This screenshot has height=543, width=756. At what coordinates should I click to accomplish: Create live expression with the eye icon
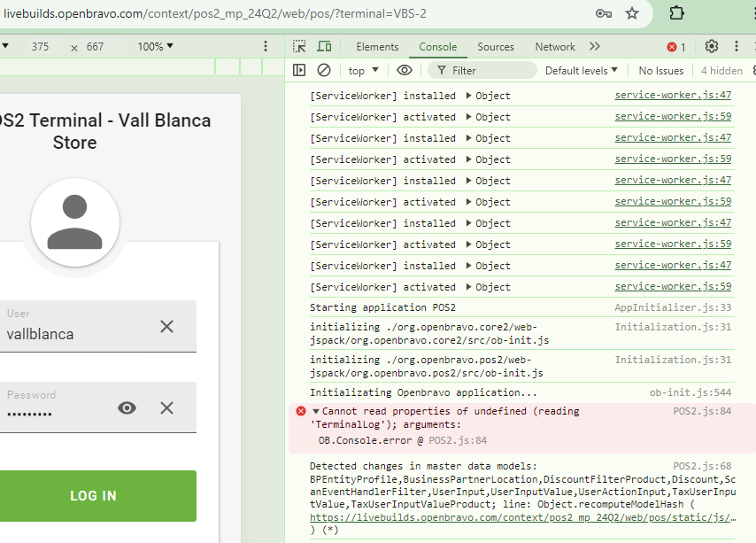(404, 70)
